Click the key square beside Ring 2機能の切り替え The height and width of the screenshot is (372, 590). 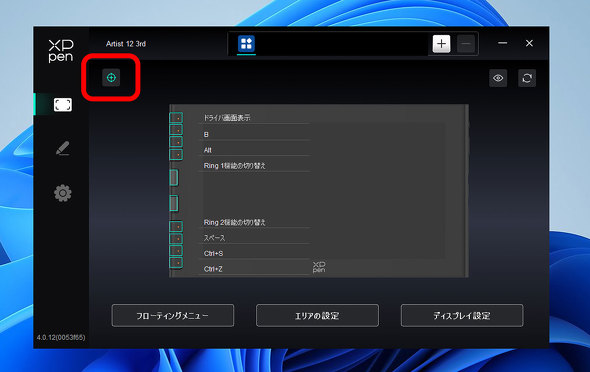coord(176,226)
